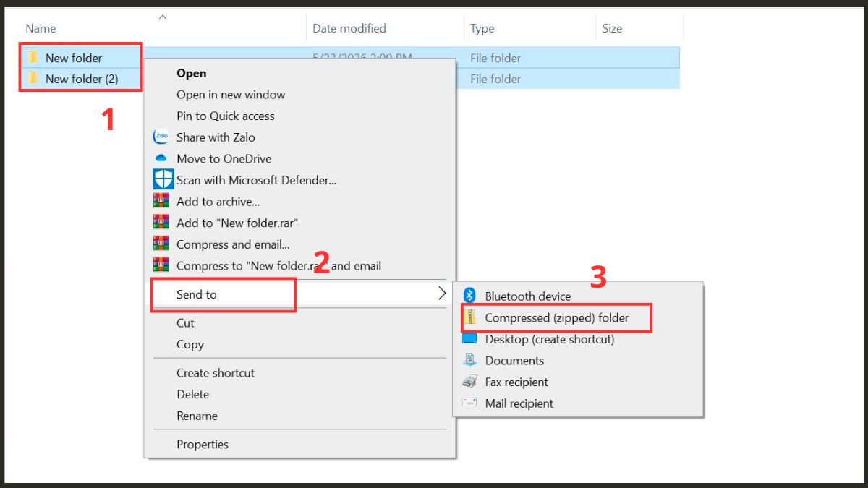Screen dimensions: 868x488
Task: Click the zipped folder icon in submenu
Action: pos(470,317)
